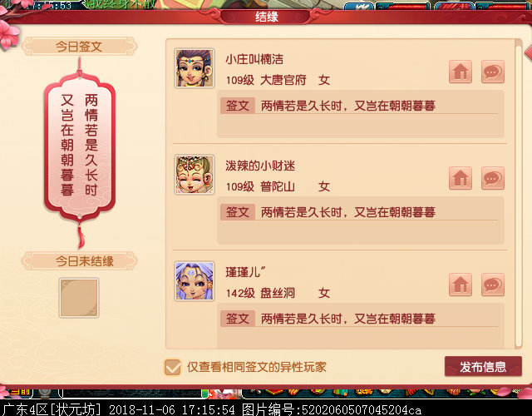Screen dimensions: 532x416
Task: Click the player list vertical scrollbar
Action: pyautogui.click(x=518, y=194)
